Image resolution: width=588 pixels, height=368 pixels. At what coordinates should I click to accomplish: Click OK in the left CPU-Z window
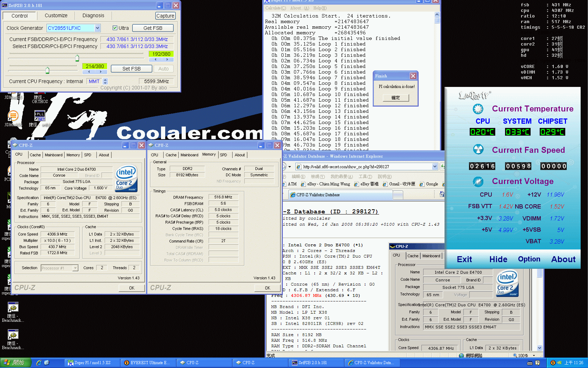coord(132,288)
